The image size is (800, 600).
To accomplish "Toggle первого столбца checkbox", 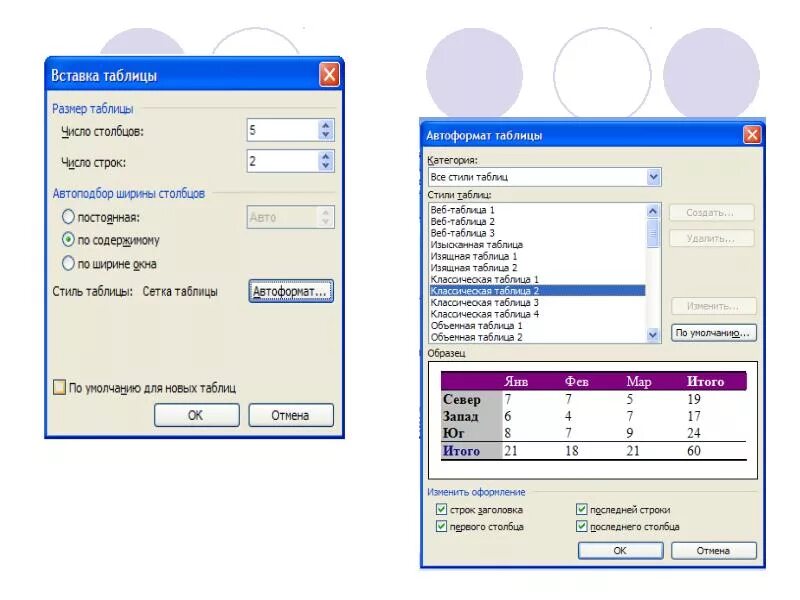I will pos(441,526).
